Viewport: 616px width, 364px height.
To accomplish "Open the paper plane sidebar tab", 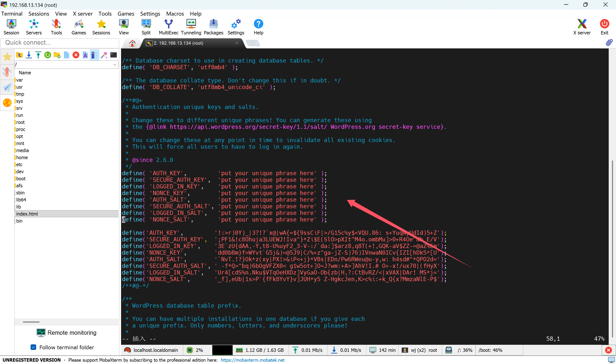I will (7, 87).
